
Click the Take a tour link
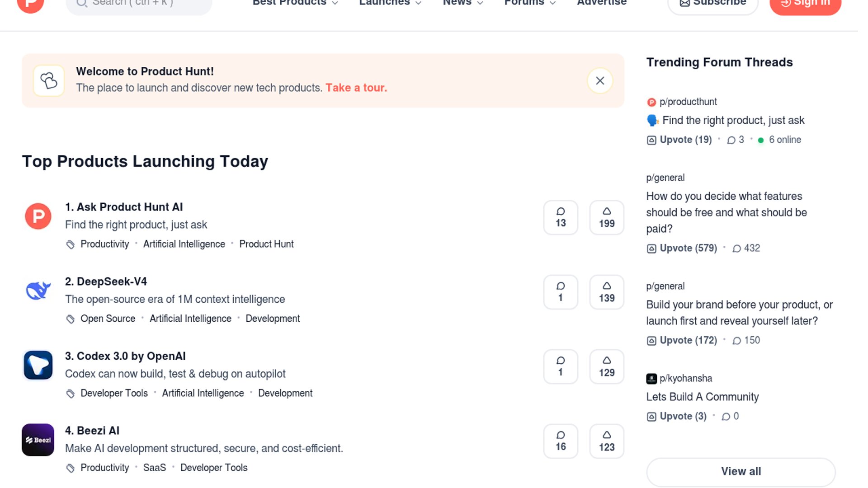click(356, 88)
